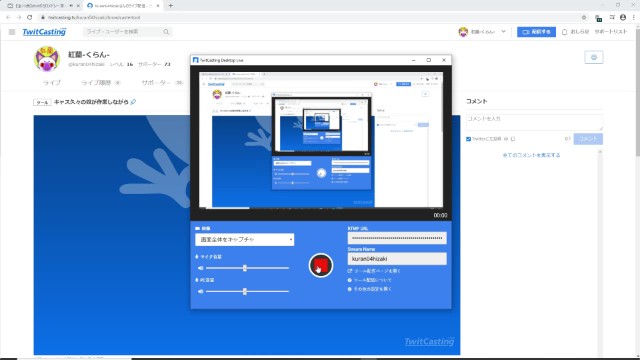Viewport: 640px width, 360px height.
Task: Open the hamburger menu beside TwitCasting logo
Action: [x=12, y=32]
